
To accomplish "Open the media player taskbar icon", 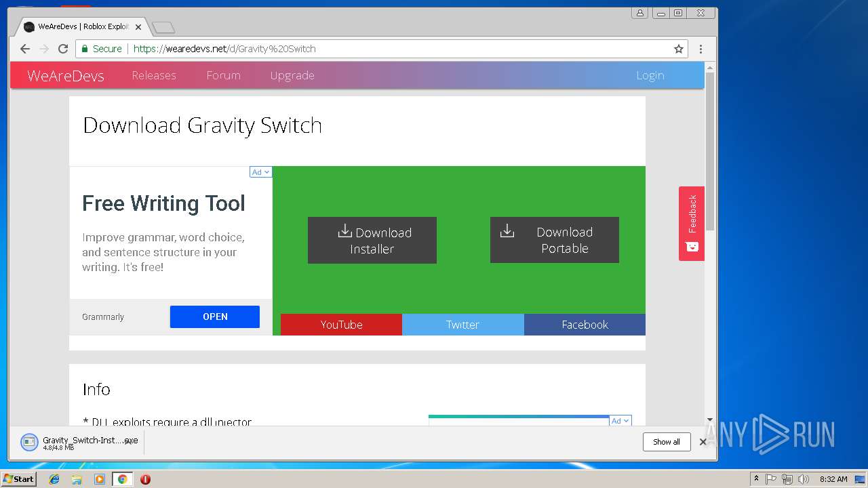I will coord(100,479).
